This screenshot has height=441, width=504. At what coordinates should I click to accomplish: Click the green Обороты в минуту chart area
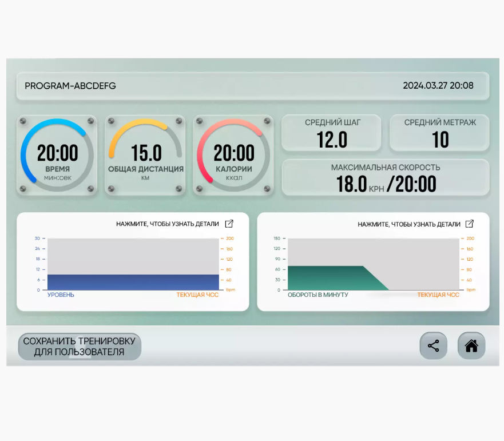[x=326, y=278]
